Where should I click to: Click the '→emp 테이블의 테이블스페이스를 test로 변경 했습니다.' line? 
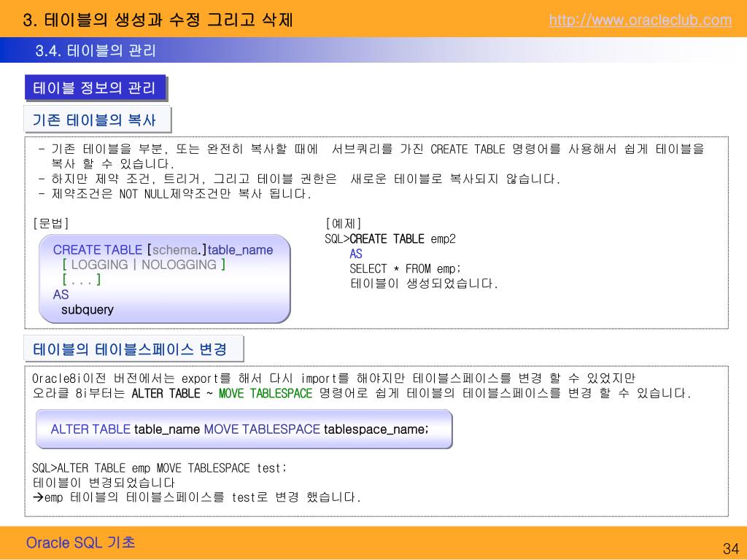click(x=197, y=497)
